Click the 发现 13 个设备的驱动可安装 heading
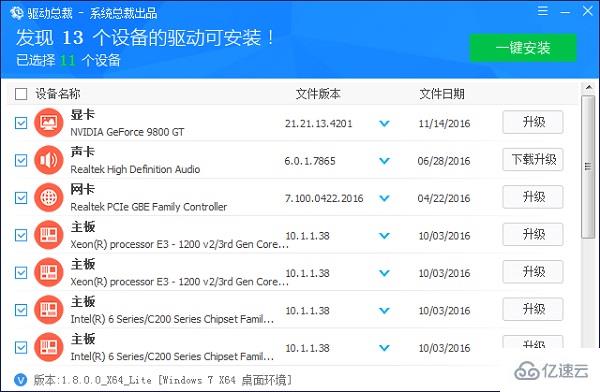 (x=145, y=38)
